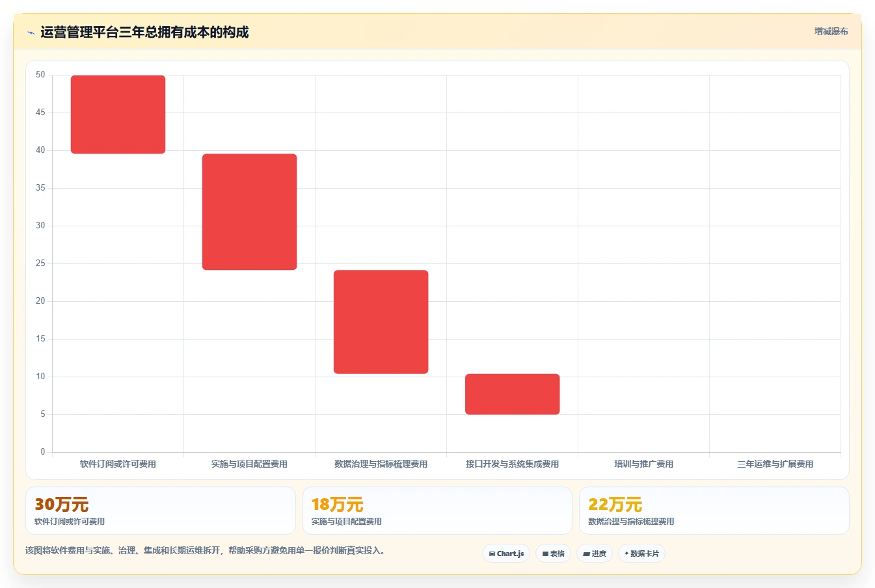Click x-axis label 实施与项目配置费用
Image resolution: width=875 pixels, height=588 pixels.
249,464
